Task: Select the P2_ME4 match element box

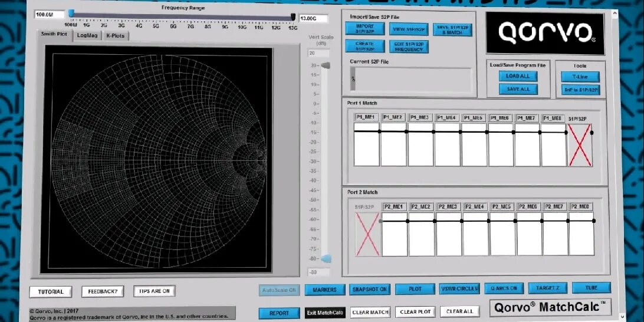Action: pyautogui.click(x=476, y=234)
